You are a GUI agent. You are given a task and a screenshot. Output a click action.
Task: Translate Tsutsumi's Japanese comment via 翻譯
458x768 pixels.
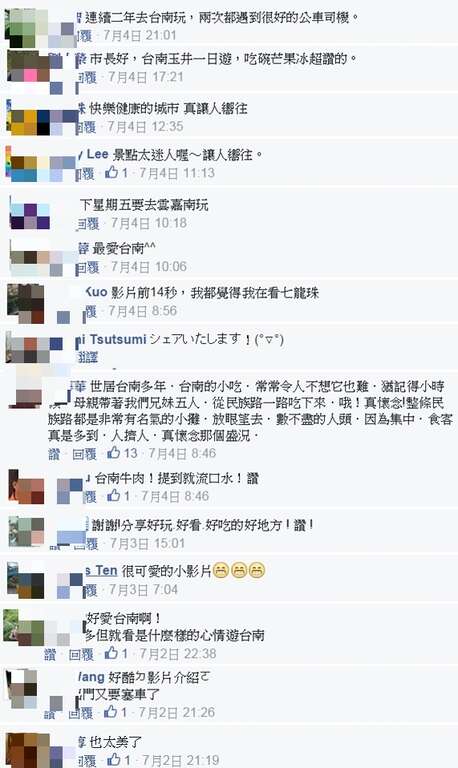tap(88, 357)
